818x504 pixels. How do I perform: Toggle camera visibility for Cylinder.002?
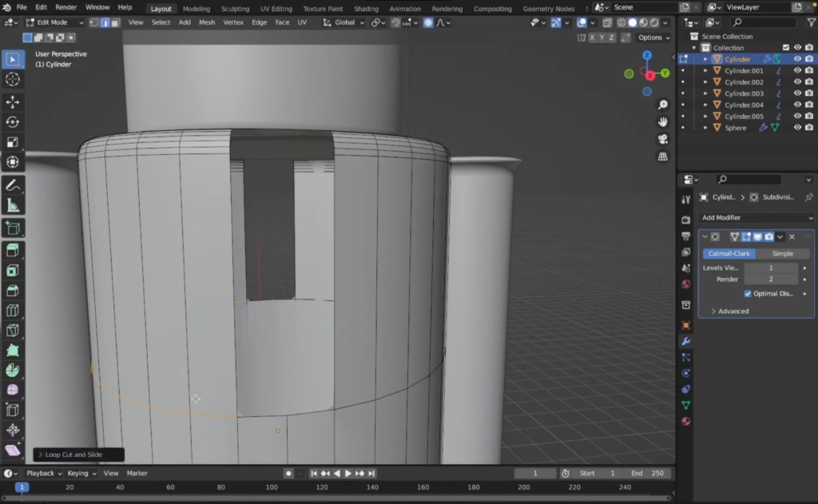pyautogui.click(x=808, y=81)
